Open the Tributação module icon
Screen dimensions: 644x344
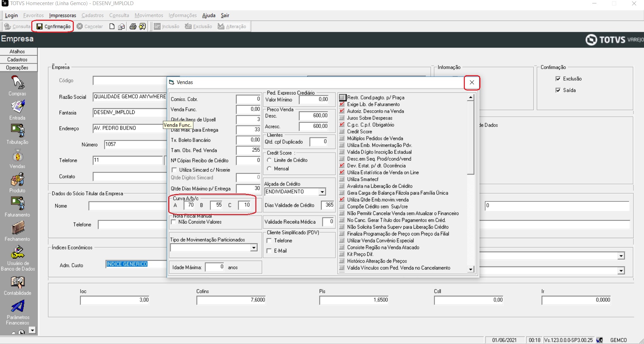point(17,131)
